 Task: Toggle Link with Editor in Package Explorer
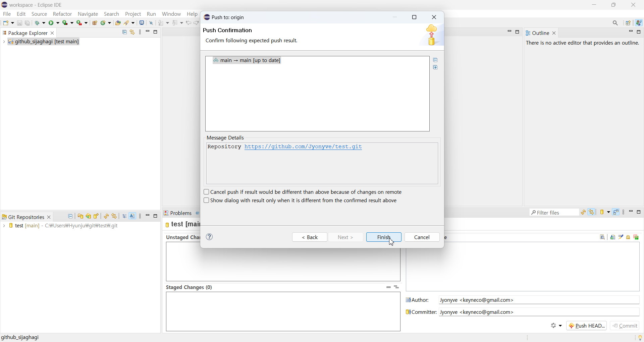point(132,32)
